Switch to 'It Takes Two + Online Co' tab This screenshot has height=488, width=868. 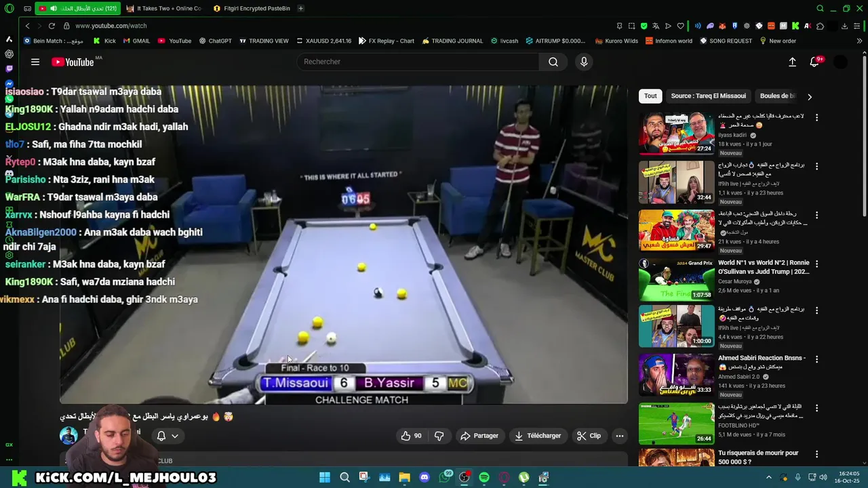click(x=165, y=8)
